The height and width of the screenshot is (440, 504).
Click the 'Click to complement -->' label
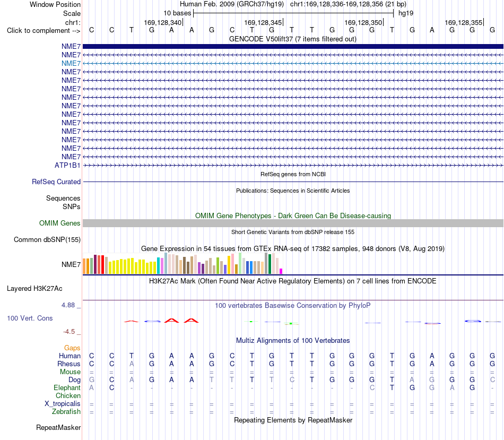44,31
